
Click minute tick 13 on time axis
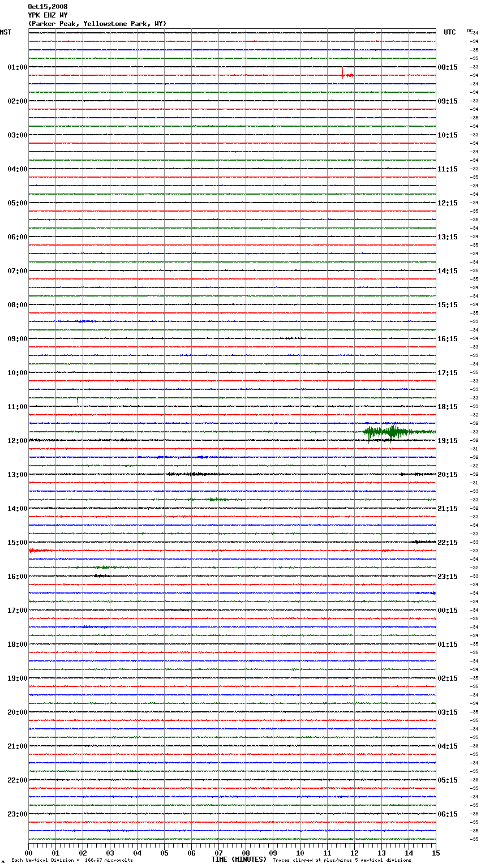(381, 853)
